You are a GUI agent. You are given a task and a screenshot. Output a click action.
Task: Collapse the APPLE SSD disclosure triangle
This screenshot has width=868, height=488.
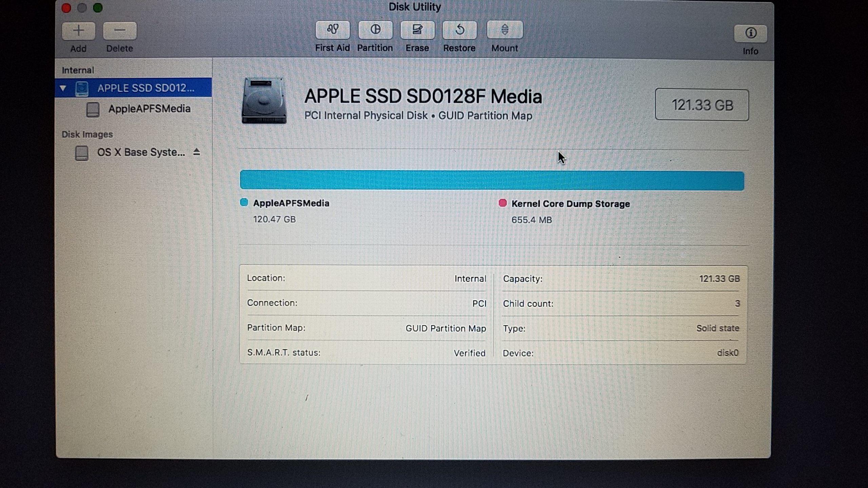(x=63, y=88)
